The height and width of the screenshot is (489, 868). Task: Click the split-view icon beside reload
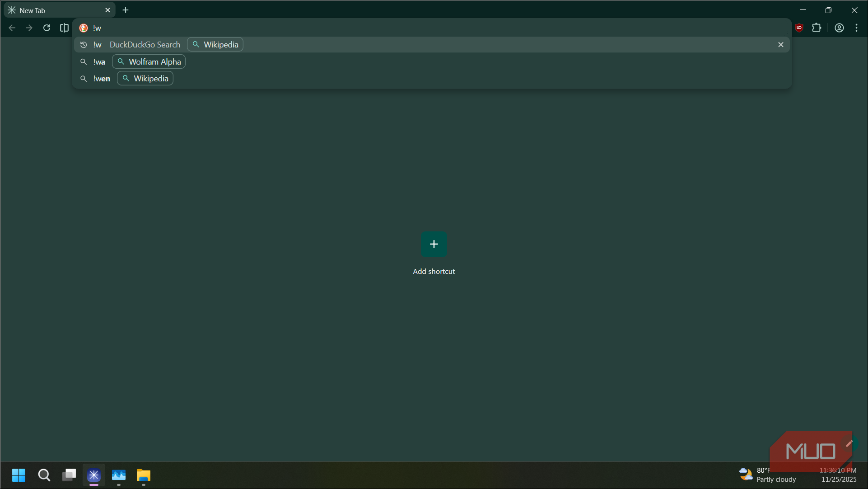click(64, 28)
